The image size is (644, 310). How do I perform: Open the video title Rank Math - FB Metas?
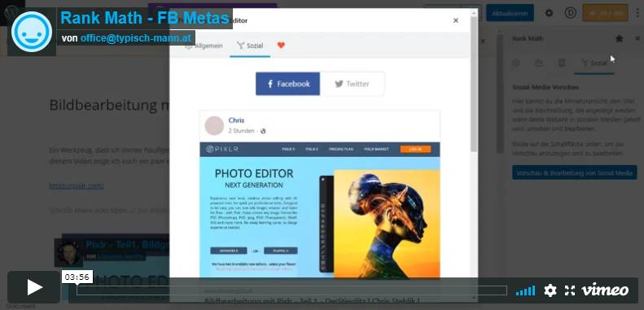(145, 18)
